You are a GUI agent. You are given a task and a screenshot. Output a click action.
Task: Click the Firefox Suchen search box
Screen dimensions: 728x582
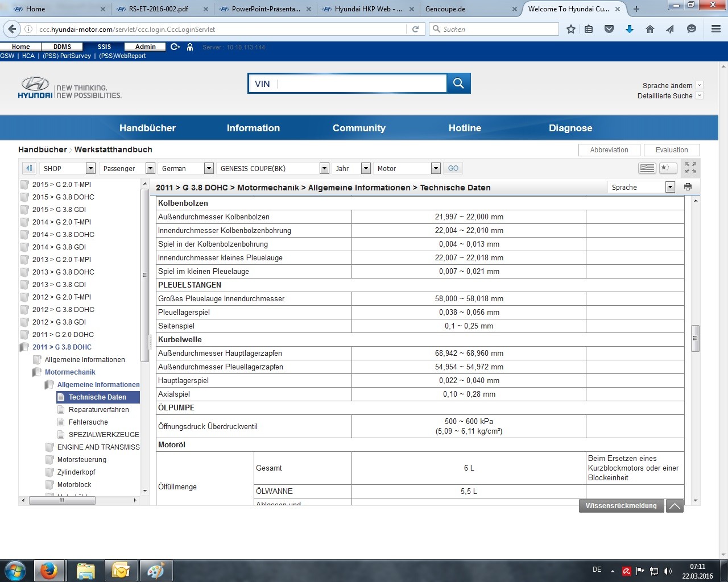pyautogui.click(x=494, y=29)
